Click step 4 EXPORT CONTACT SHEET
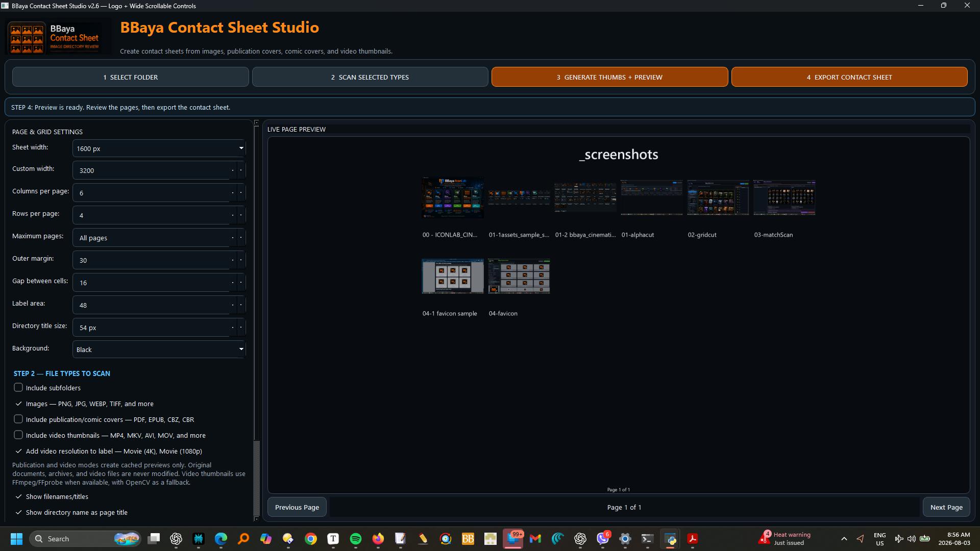This screenshot has width=980, height=551. point(849,77)
